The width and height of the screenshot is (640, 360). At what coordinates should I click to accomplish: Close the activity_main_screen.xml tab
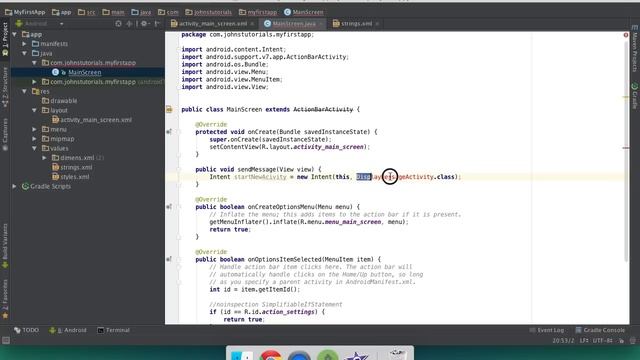[252, 24]
